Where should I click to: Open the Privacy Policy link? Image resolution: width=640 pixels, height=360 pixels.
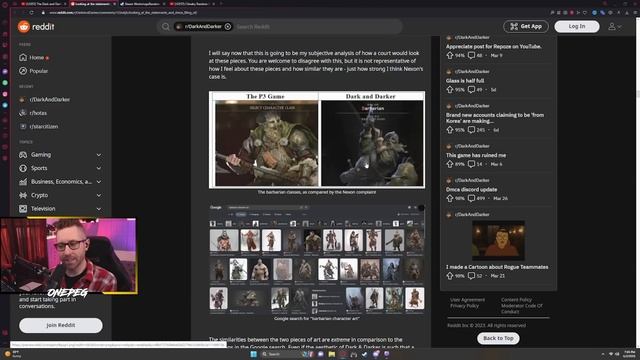(x=464, y=306)
